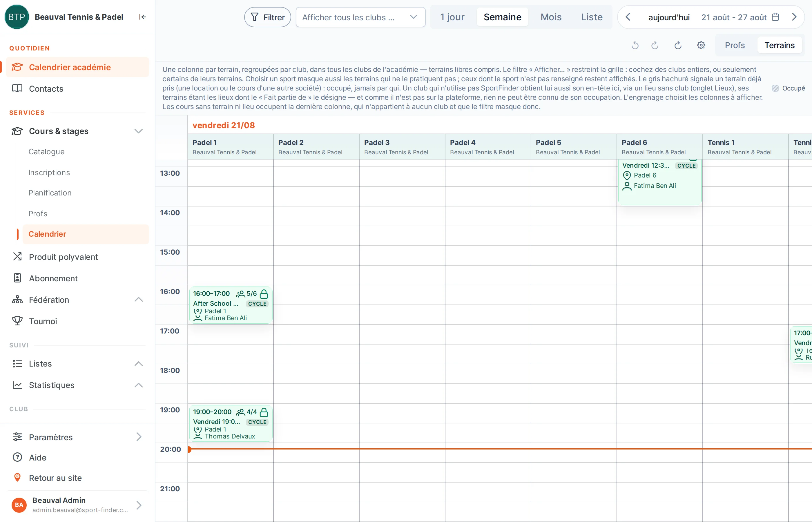Screen dimensions: 812x522
Task: Switch to the Semaine view
Action: click(502, 17)
